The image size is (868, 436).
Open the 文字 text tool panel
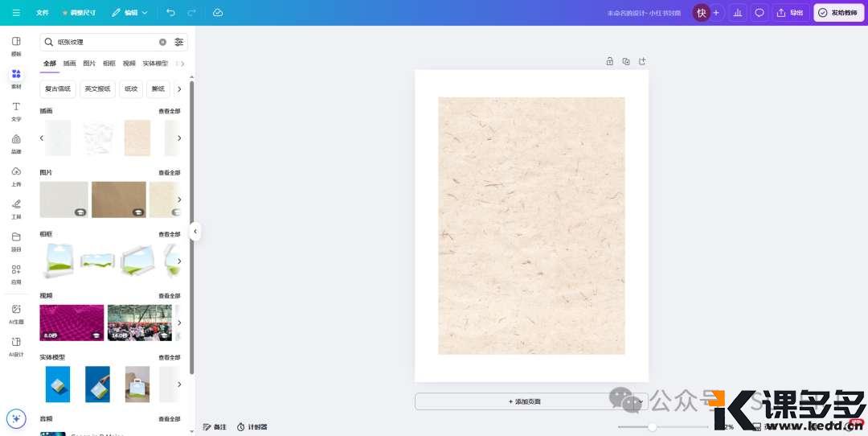[x=16, y=111]
